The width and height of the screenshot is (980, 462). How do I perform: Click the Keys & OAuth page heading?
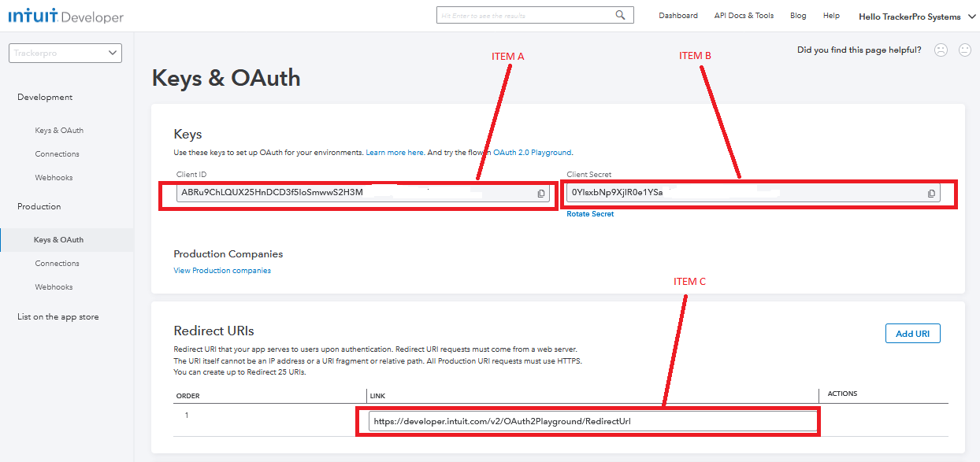click(x=226, y=78)
